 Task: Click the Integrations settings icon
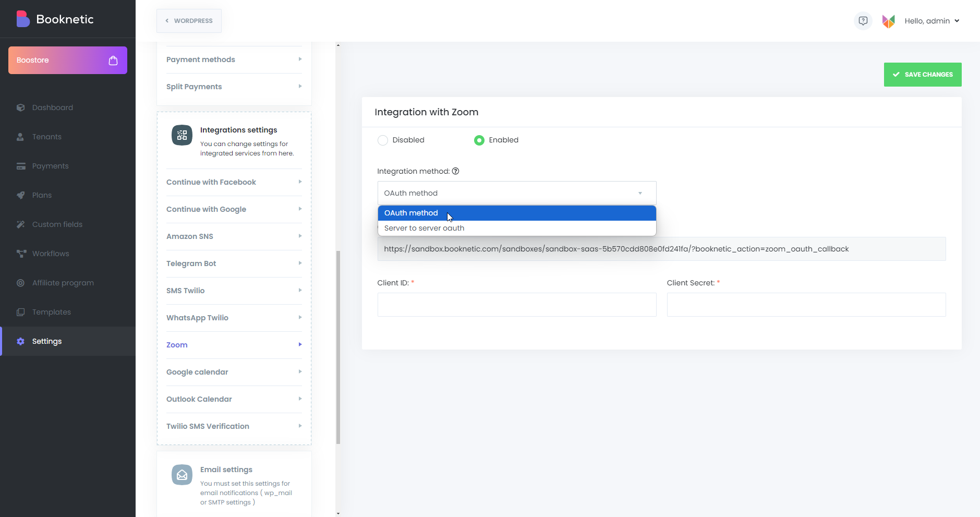click(182, 135)
